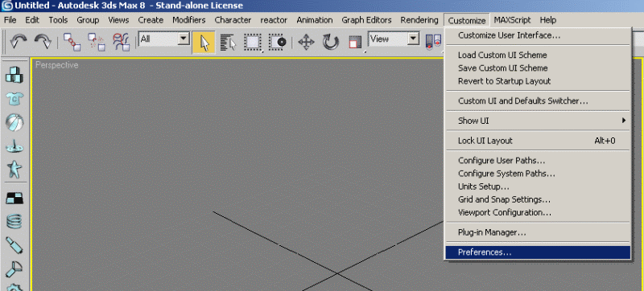The image size is (644, 291).
Task: Activate the Select and Link tool
Action: (72, 42)
